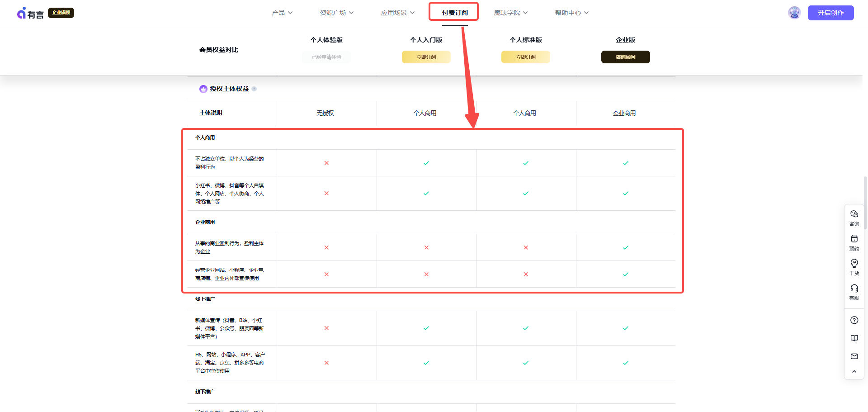Expand the 产品 dropdown menu

tap(282, 13)
